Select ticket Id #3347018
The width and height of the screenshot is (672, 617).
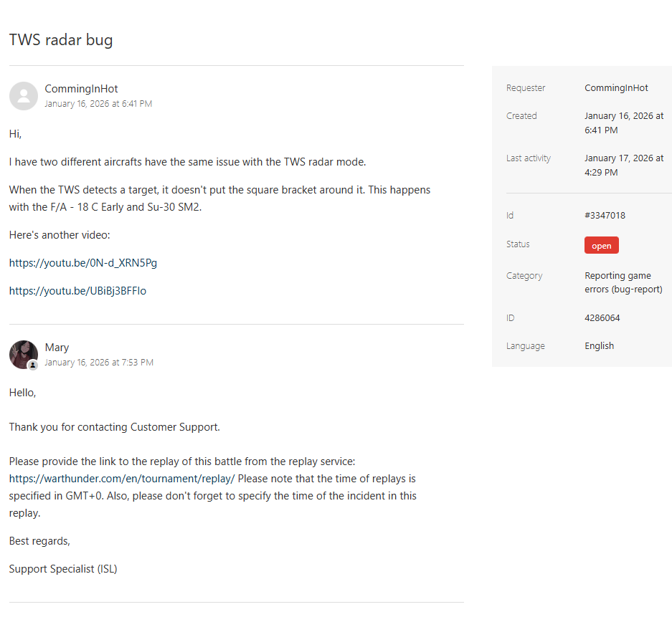(x=605, y=216)
